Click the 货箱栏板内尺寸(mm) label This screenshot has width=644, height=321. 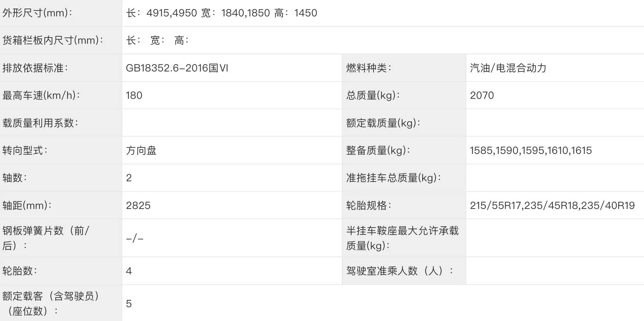click(x=53, y=40)
